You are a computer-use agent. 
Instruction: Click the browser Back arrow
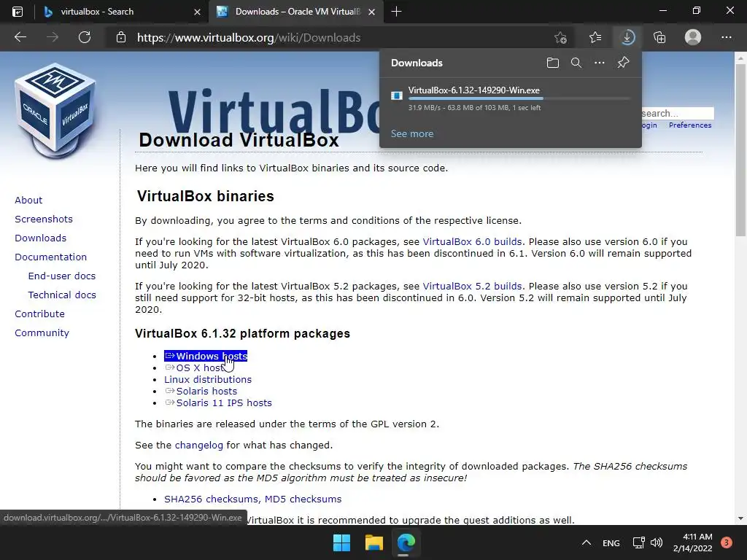pos(20,37)
